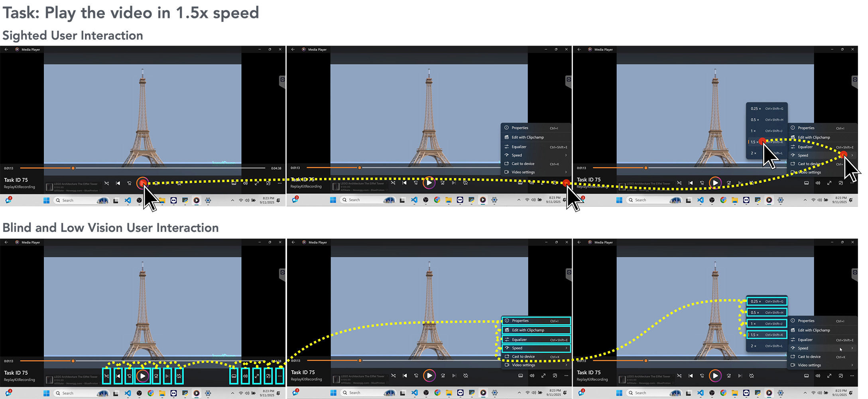The height and width of the screenshot is (399, 868).
Task: Select the cyan-outlined Properties menu item
Action: pyautogui.click(x=536, y=321)
